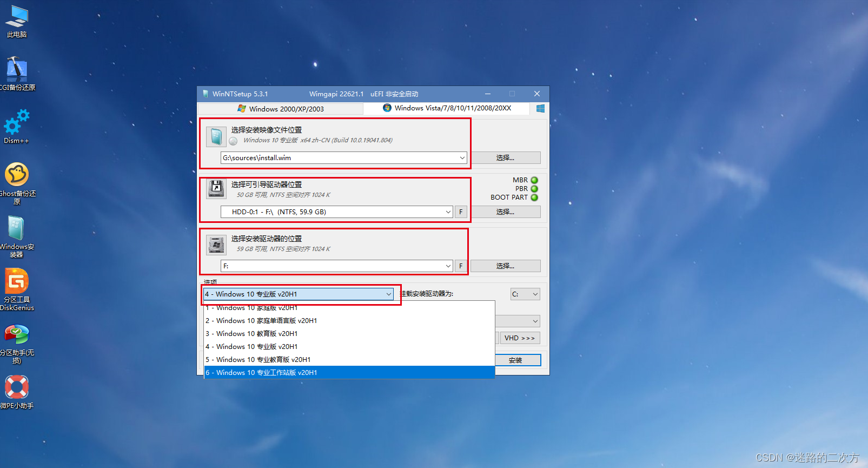The width and height of the screenshot is (868, 468).
Task: Open the Windows安装器 desktop icon
Action: coord(17,236)
